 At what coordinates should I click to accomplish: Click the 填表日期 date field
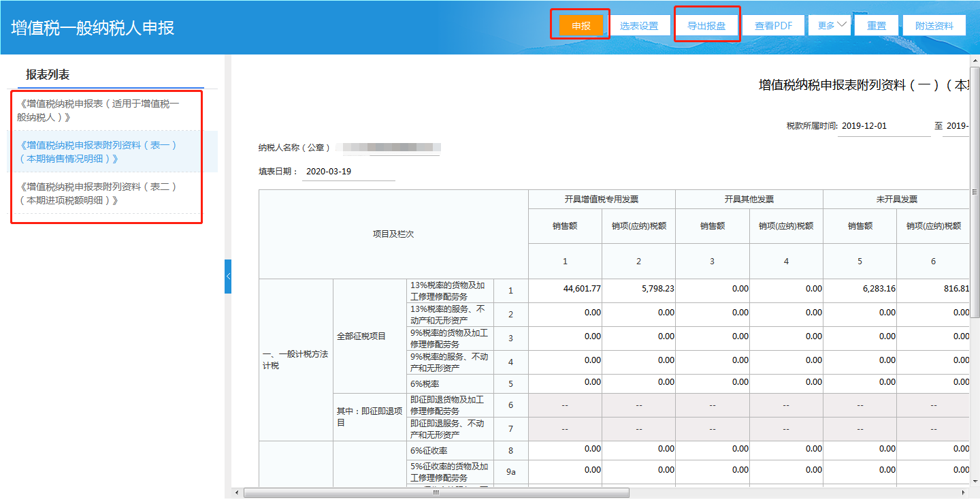pos(348,172)
